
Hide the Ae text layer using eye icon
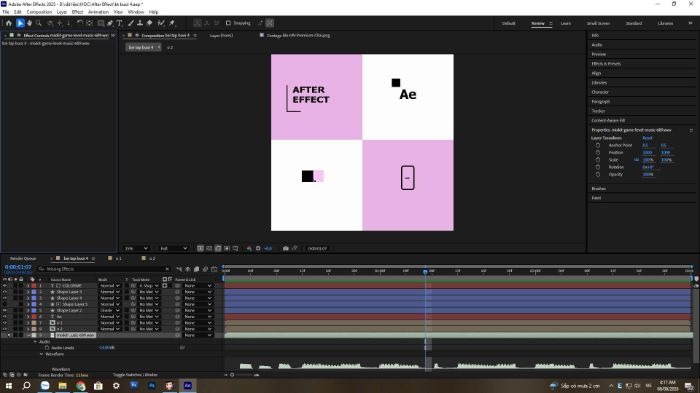[x=5, y=317]
